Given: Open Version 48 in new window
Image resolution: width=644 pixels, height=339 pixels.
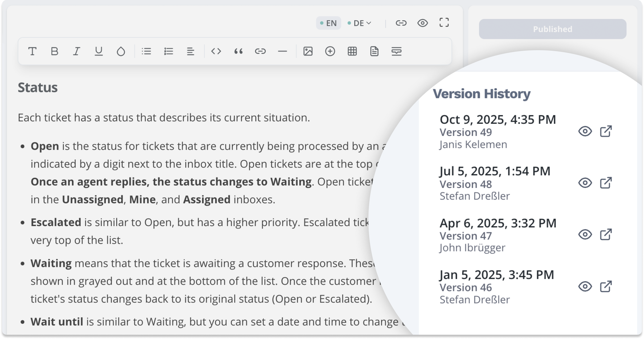Looking at the screenshot, I should pyautogui.click(x=606, y=183).
